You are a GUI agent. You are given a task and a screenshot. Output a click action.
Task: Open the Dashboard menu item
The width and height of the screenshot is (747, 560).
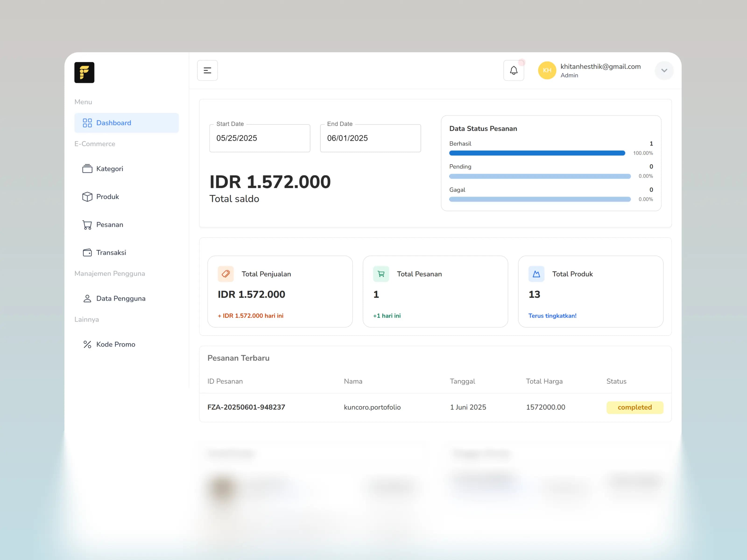127,123
